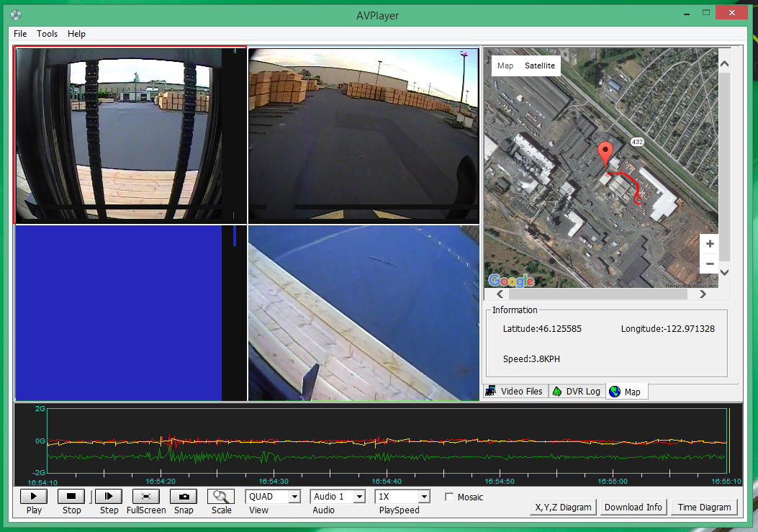Click the Scale magnifier icon

click(x=221, y=496)
